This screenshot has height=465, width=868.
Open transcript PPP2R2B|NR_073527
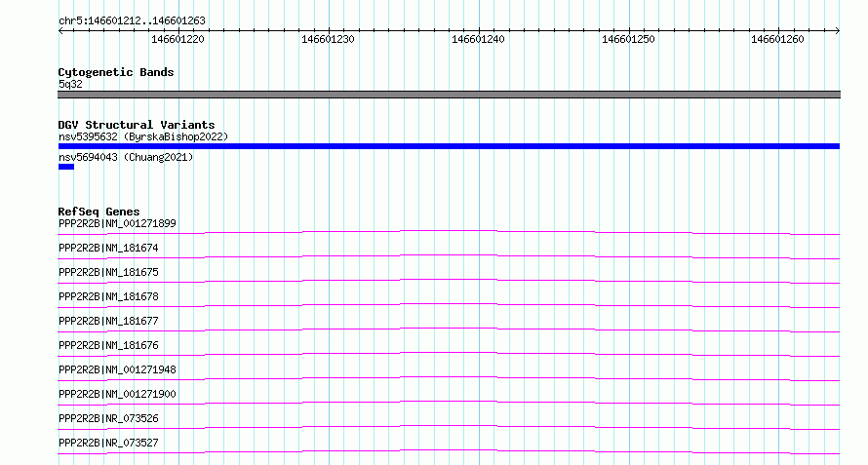click(x=108, y=443)
